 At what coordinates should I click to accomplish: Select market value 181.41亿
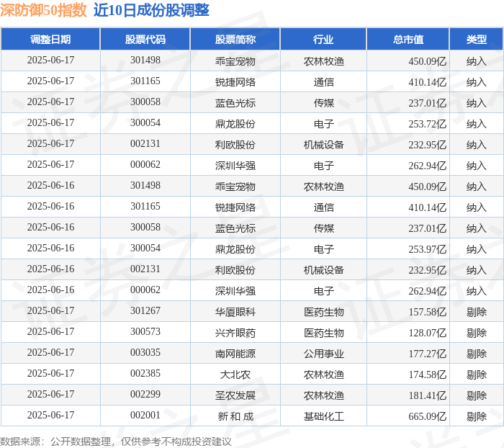(x=428, y=395)
